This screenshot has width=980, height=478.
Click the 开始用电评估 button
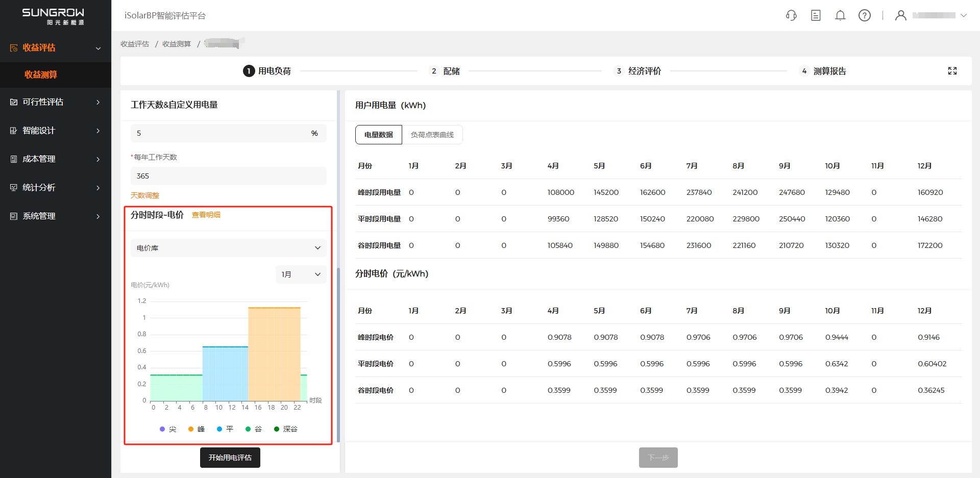point(230,458)
